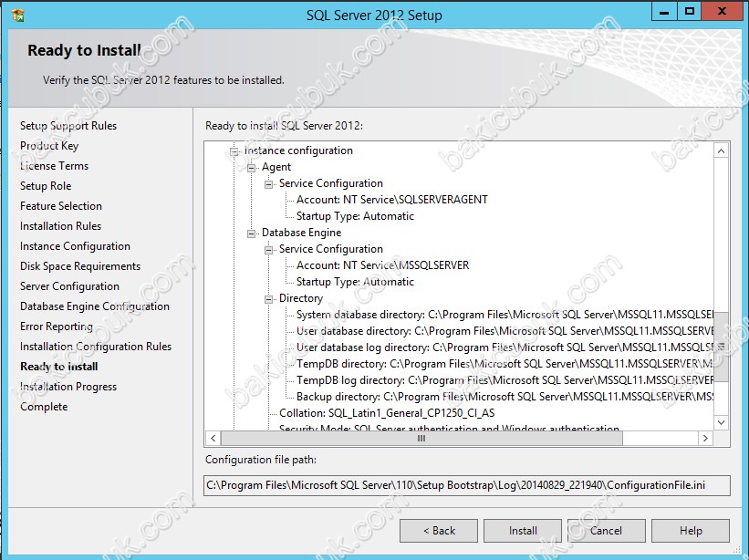749x560 pixels.
Task: Collapse the Directory tree node
Action: 269,299
